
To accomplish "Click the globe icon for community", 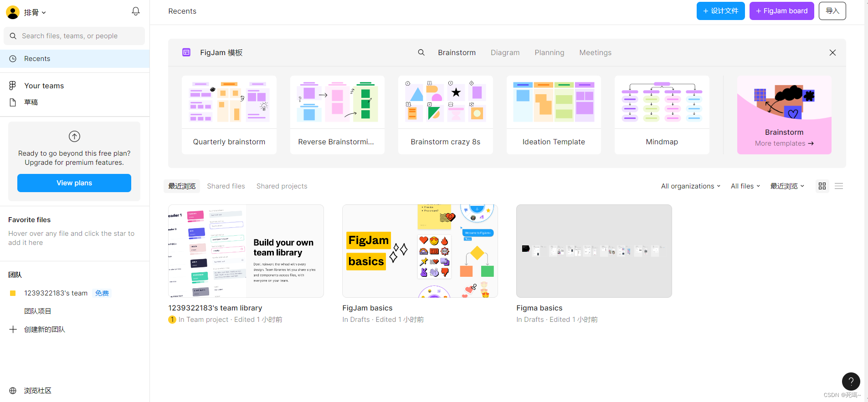I will click(x=13, y=391).
